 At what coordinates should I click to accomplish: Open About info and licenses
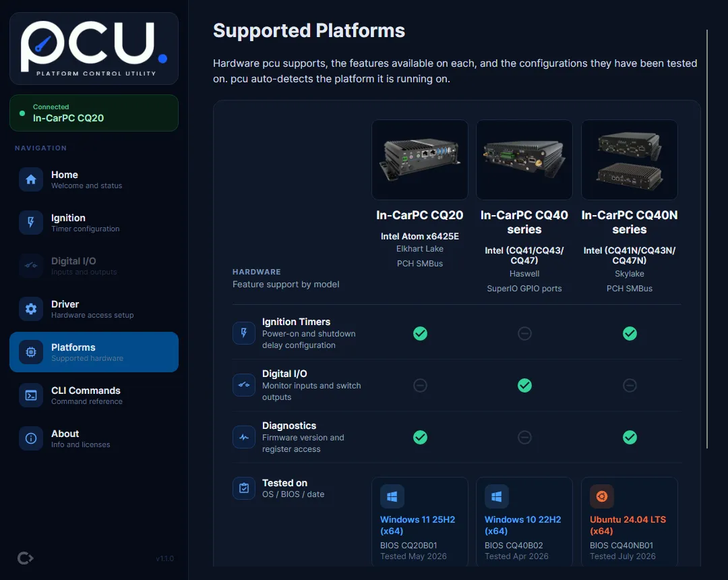coord(94,439)
